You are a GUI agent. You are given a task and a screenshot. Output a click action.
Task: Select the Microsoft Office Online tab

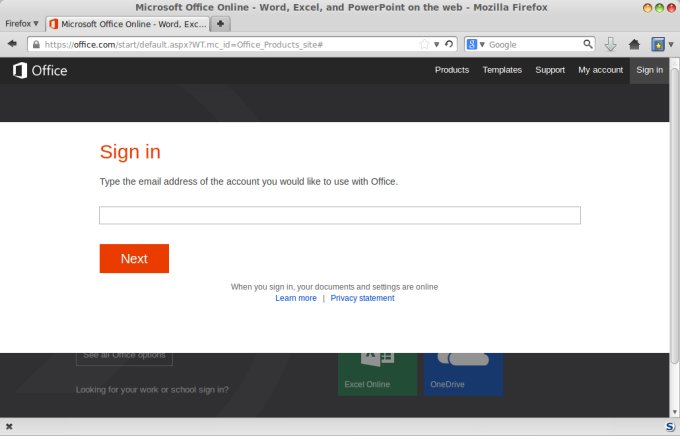point(128,24)
